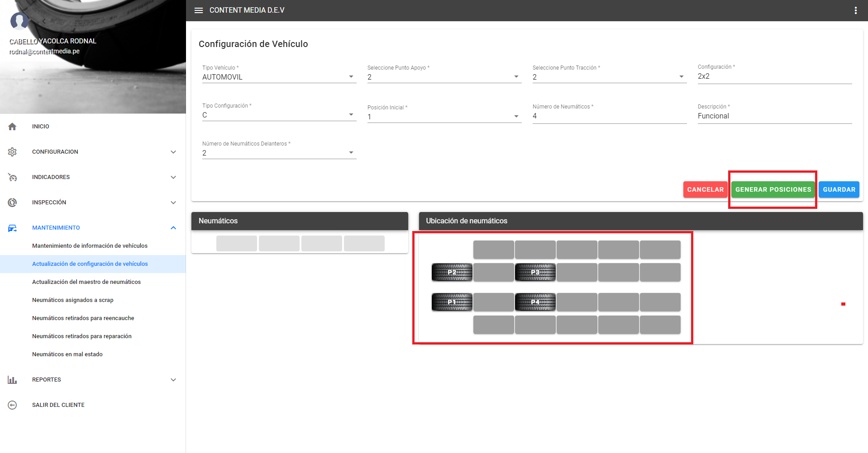Open the Seleccione Punto Tracción dropdown
Screen dimensions: 868x453
click(x=609, y=77)
